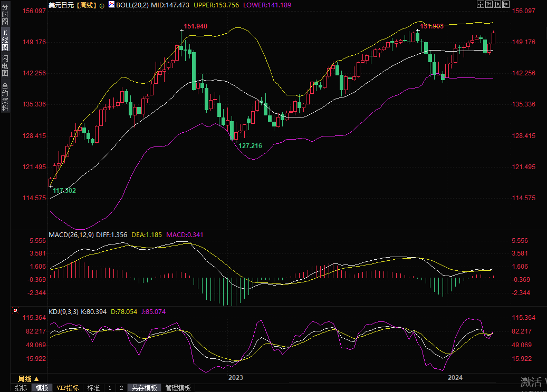The width and height of the screenshot is (547, 392).
Task: Open the 闪电图 side tab
Action: tap(5, 65)
